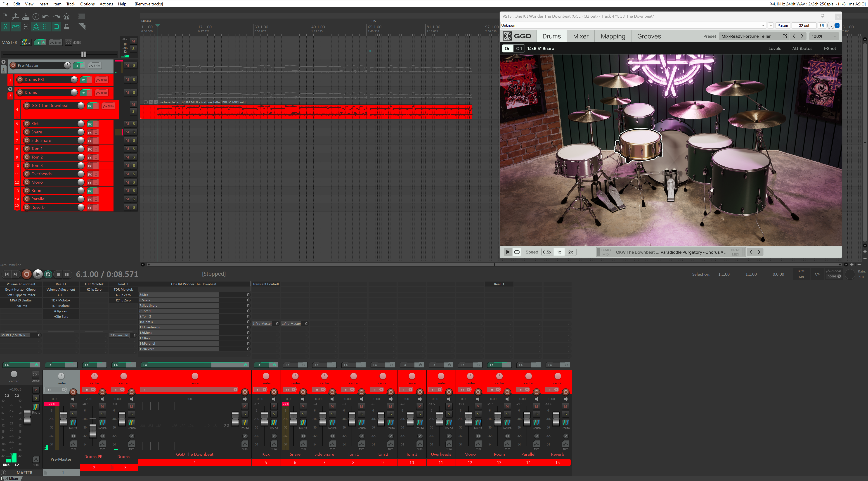Screen dimensions: 868x481
Task: Open the 100% zoom dropdown in GGD
Action: coord(824,36)
